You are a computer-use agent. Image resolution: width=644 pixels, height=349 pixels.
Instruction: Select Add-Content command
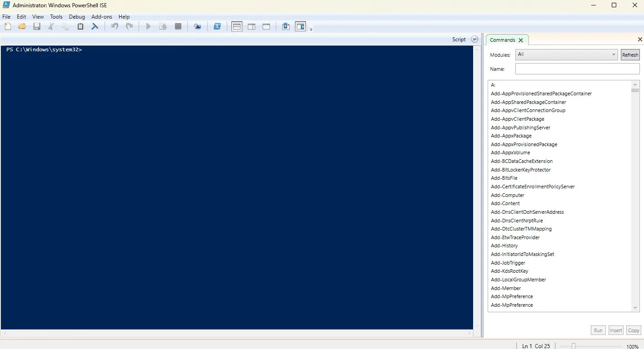(x=505, y=203)
